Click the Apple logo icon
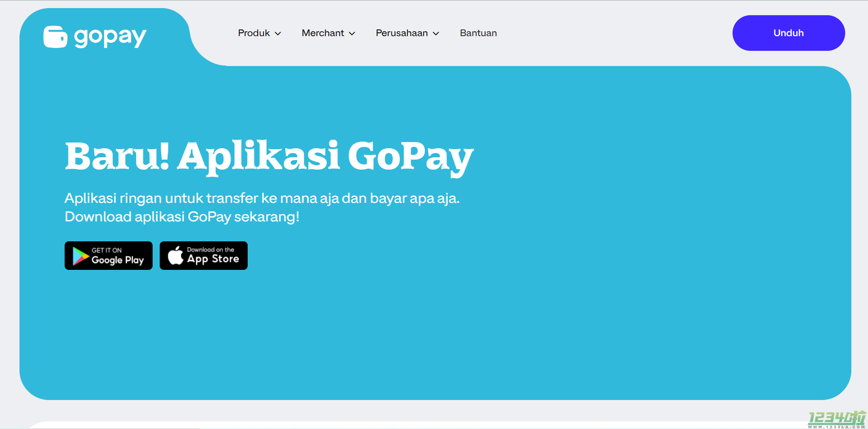Image resolution: width=868 pixels, height=429 pixels. 175,255
